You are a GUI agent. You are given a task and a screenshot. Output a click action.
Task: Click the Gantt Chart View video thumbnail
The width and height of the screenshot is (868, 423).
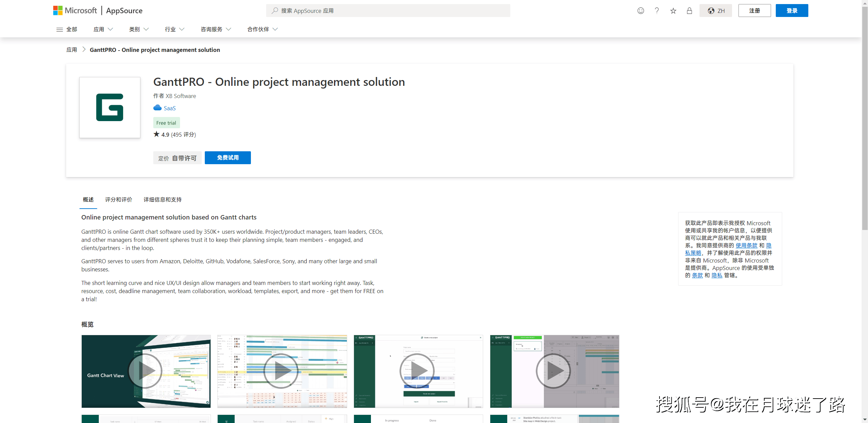[x=145, y=371]
